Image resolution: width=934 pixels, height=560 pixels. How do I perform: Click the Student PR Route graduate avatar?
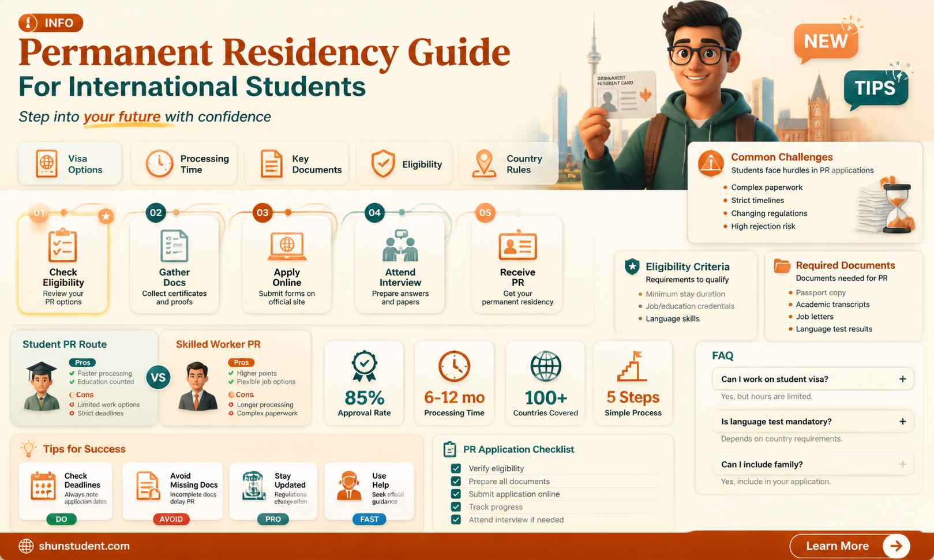[42, 386]
